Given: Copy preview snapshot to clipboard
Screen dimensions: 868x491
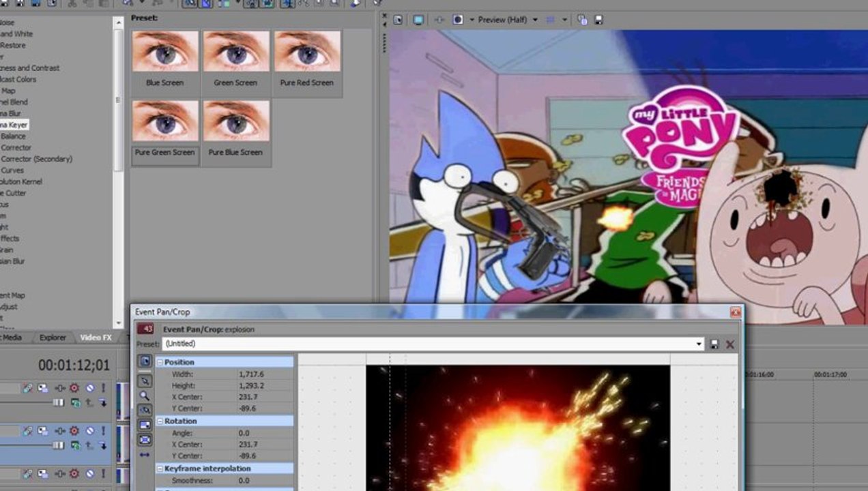Looking at the screenshot, I should point(582,20).
